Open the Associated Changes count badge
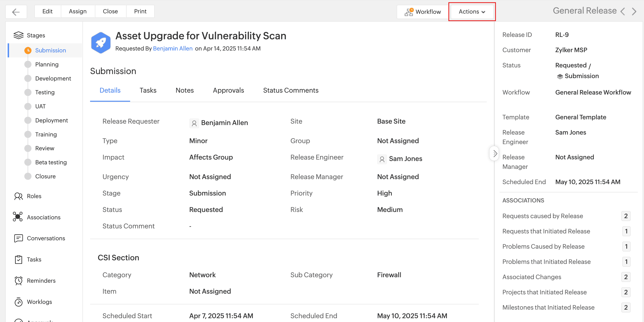 tap(625, 277)
